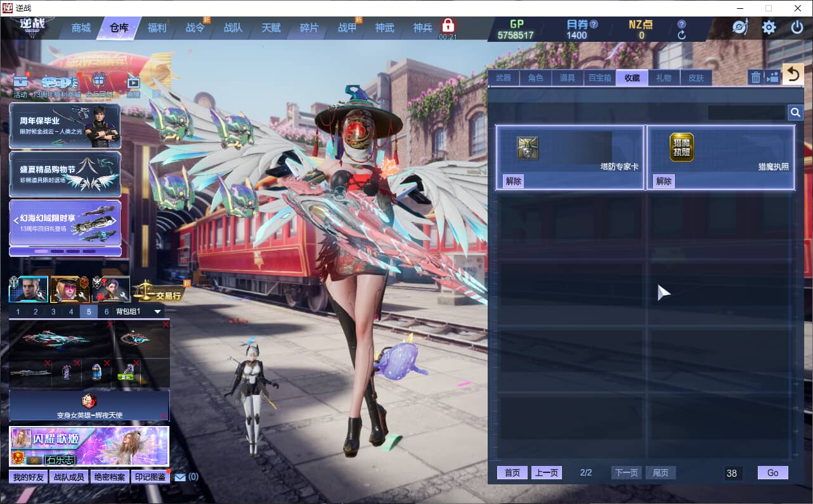This screenshot has height=504, width=813.
Task: Click 解除 under 塔防专家卡
Action: pyautogui.click(x=513, y=181)
